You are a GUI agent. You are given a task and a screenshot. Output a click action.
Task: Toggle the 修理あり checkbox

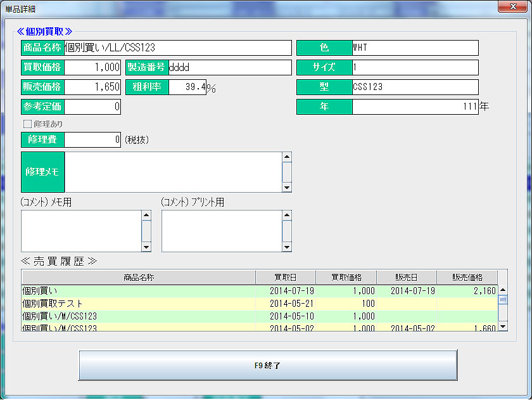click(27, 124)
